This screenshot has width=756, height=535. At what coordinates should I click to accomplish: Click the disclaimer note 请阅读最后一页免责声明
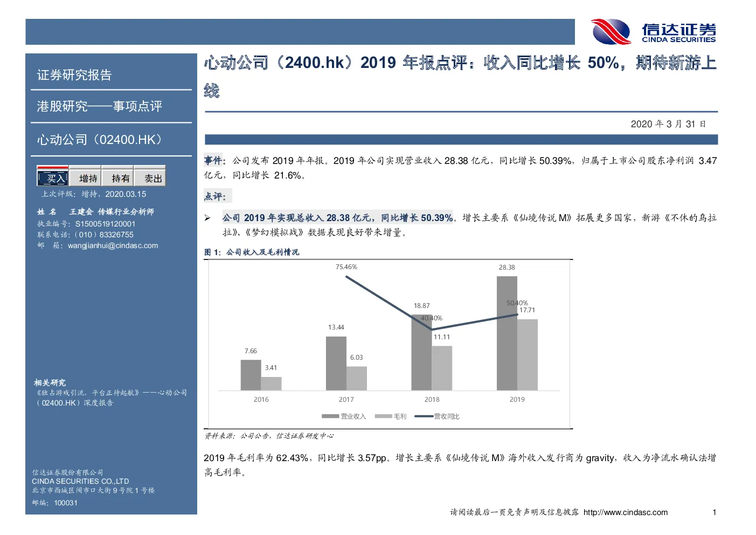[515, 512]
